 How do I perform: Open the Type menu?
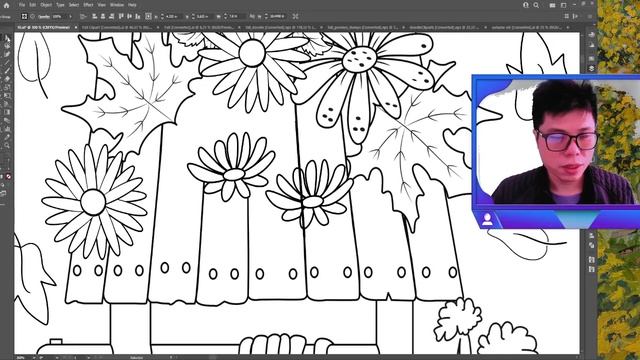pyautogui.click(x=60, y=5)
